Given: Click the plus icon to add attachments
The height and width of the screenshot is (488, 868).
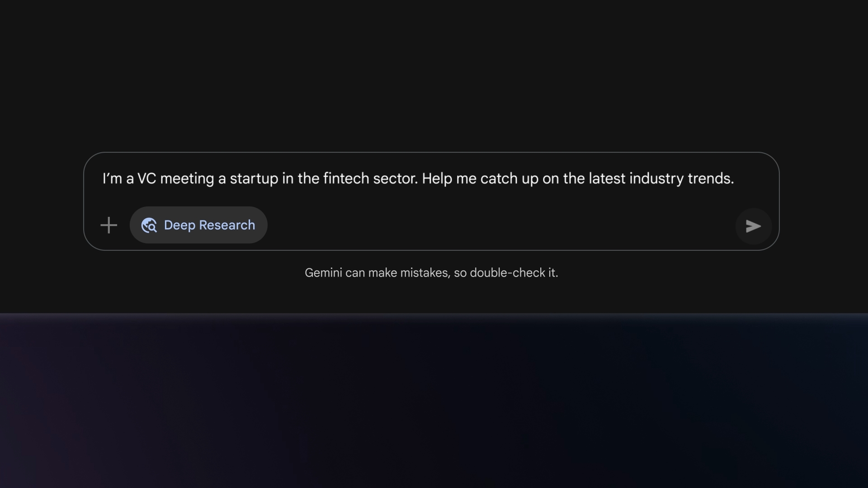Looking at the screenshot, I should point(108,225).
